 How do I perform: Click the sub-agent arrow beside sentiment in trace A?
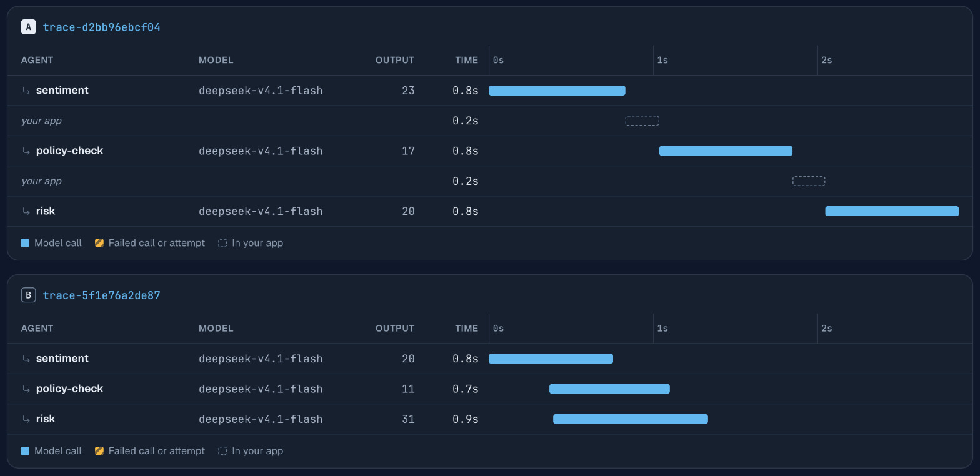26,91
